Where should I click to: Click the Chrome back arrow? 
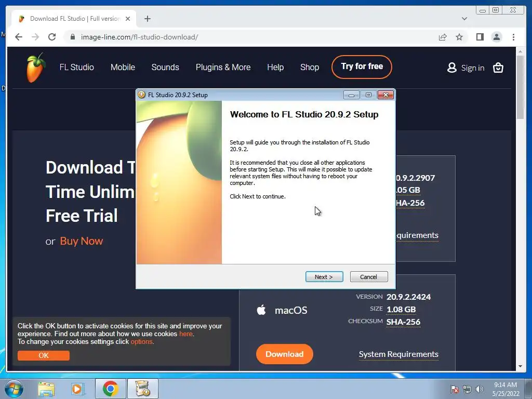(19, 37)
